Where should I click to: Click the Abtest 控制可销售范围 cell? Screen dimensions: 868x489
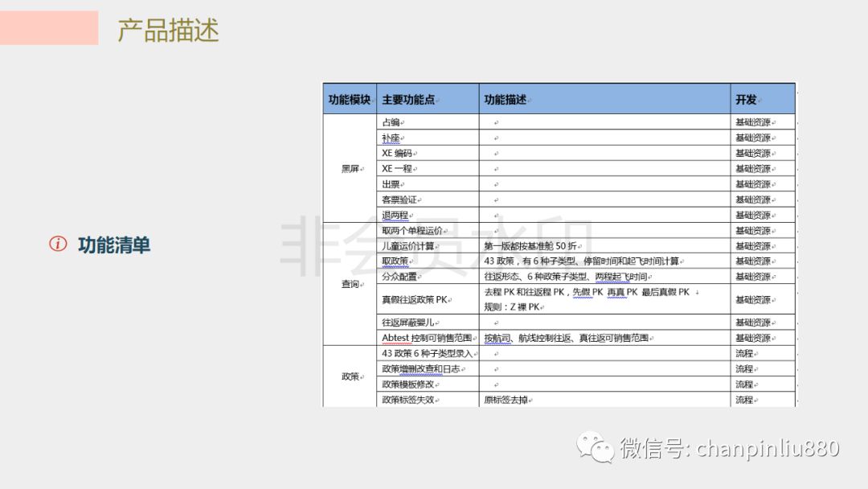[427, 338]
